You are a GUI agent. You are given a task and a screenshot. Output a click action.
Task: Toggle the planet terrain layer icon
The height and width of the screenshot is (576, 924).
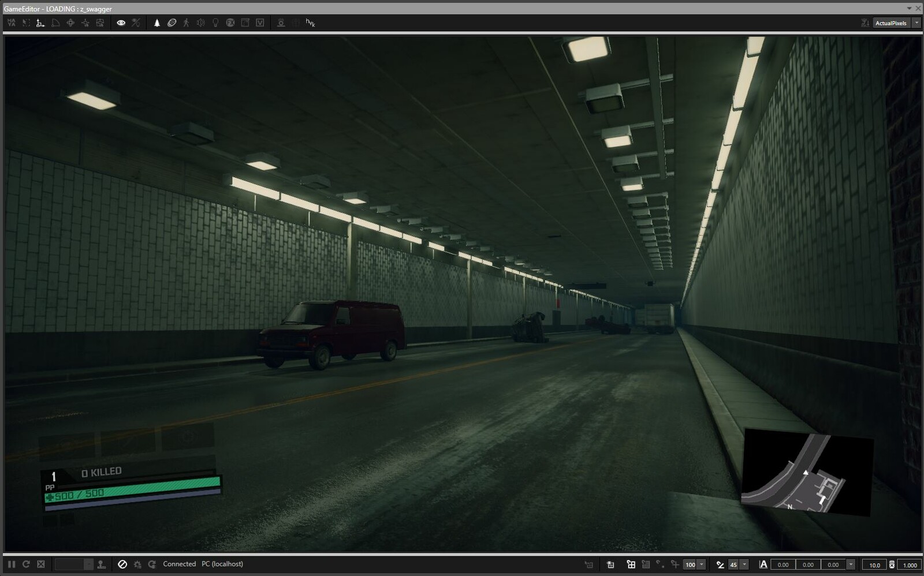[172, 23]
